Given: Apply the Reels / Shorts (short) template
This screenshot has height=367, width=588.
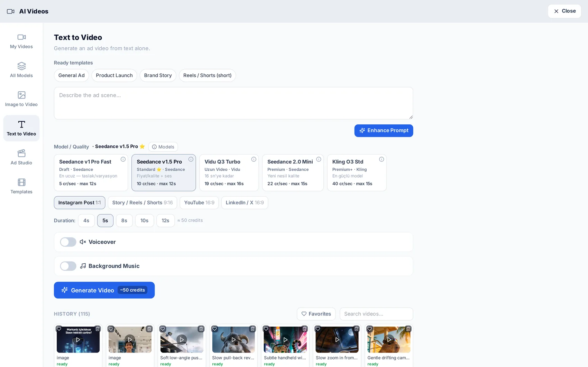Looking at the screenshot, I should point(208,75).
